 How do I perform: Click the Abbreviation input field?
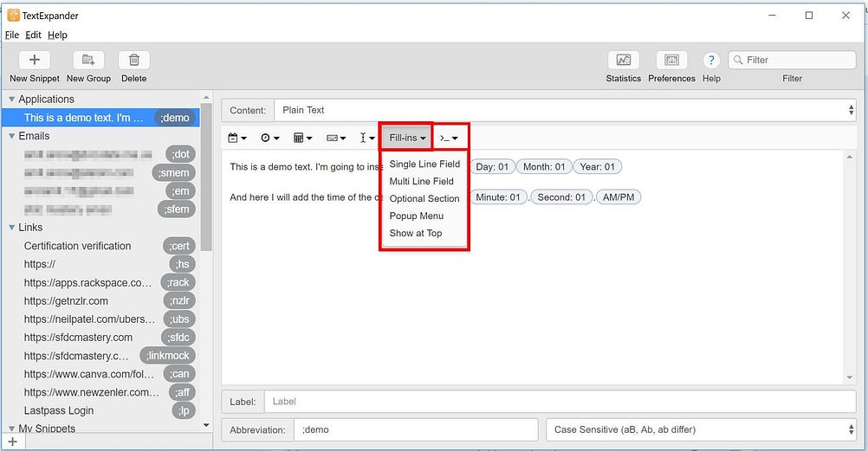pyautogui.click(x=416, y=429)
